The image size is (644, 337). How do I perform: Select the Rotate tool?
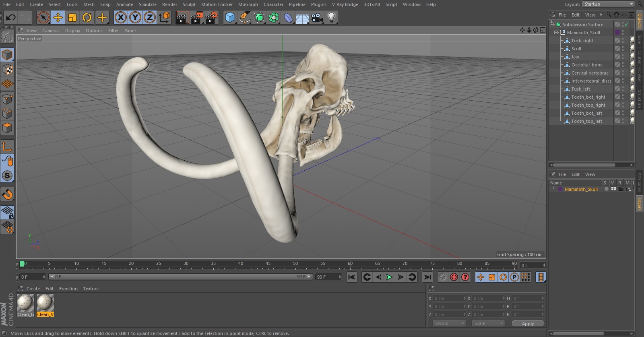(87, 17)
